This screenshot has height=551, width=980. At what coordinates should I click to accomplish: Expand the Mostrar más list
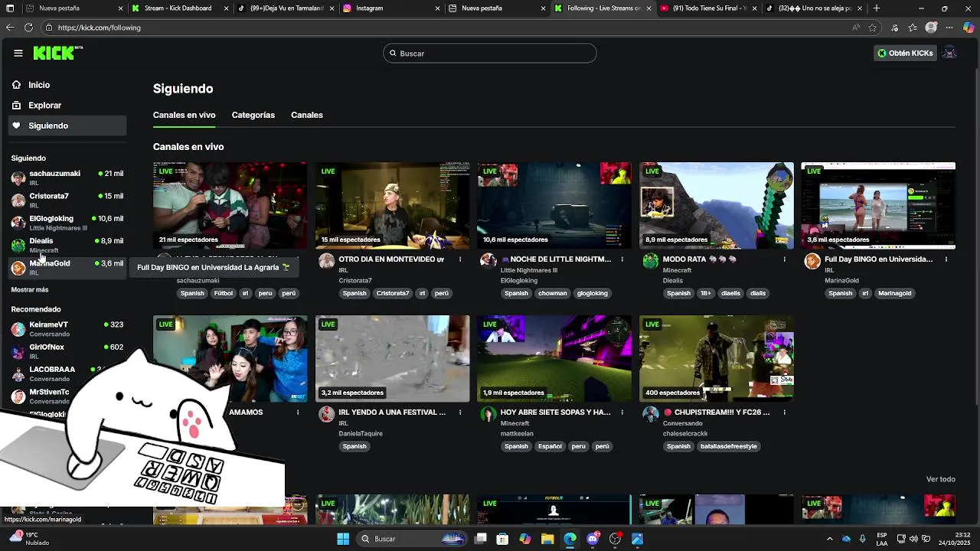[x=30, y=290]
